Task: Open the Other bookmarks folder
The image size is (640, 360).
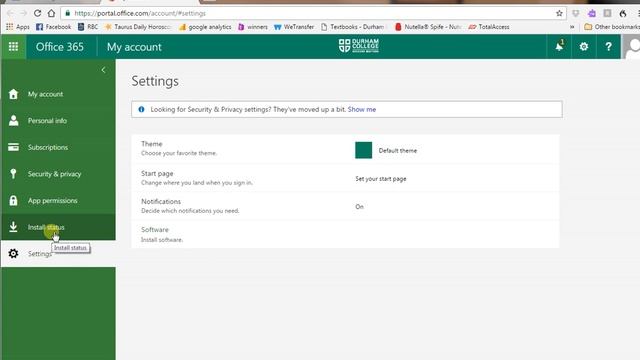Action: pos(612,27)
